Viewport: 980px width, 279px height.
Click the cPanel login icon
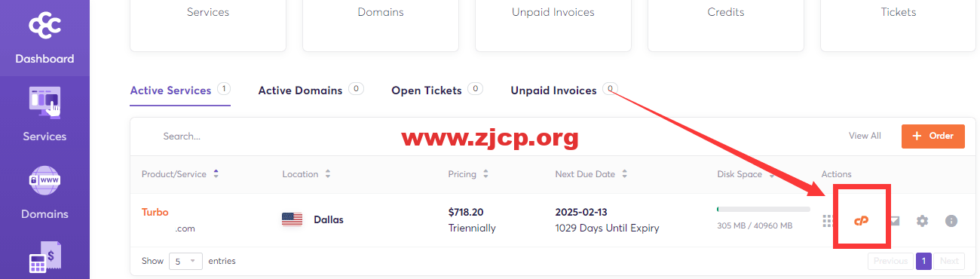click(861, 221)
